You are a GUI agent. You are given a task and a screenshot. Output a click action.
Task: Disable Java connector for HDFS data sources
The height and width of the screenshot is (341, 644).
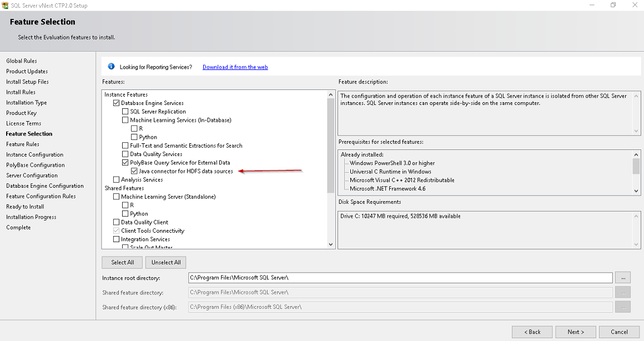(x=134, y=172)
